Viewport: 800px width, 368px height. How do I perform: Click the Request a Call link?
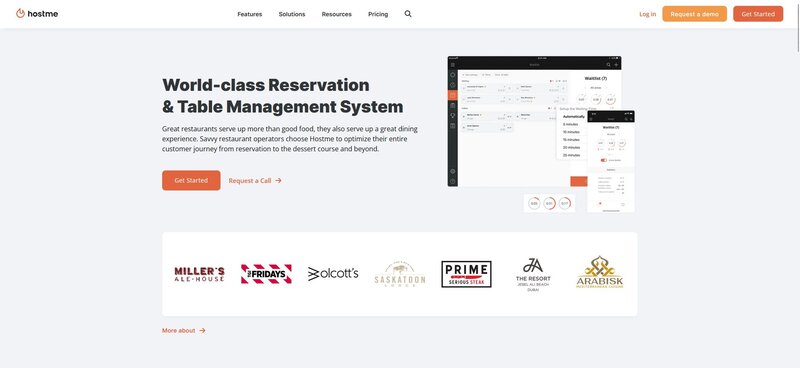click(x=255, y=181)
